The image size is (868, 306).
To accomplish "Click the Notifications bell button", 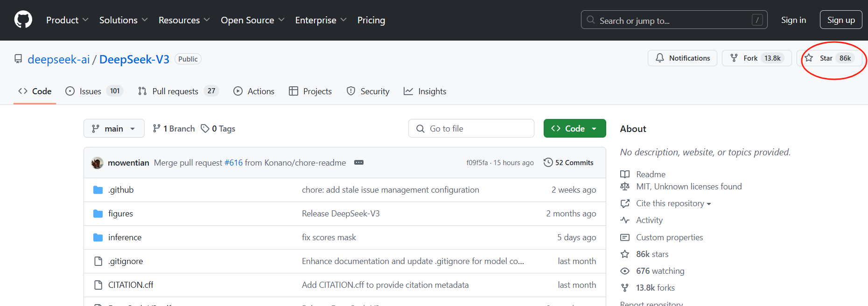I will point(682,58).
